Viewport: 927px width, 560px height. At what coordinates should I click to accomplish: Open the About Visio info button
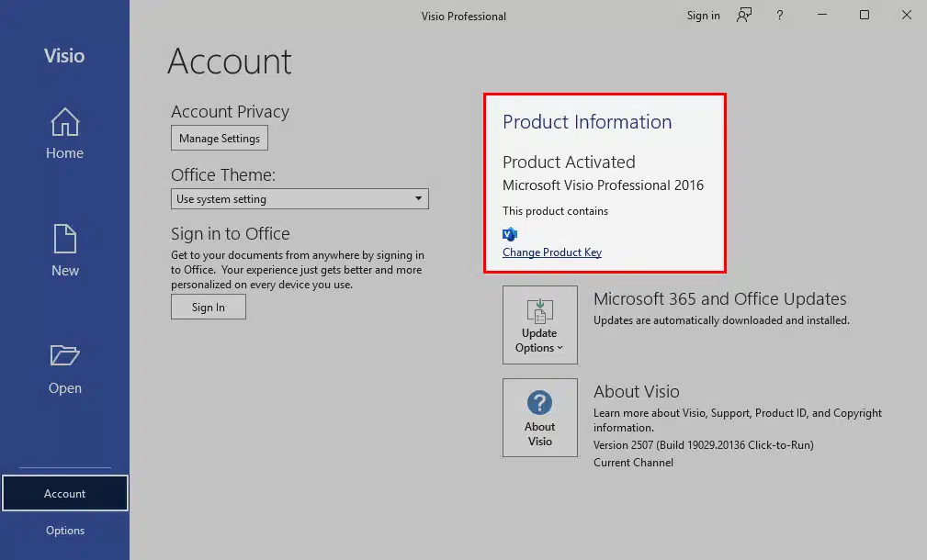point(540,418)
